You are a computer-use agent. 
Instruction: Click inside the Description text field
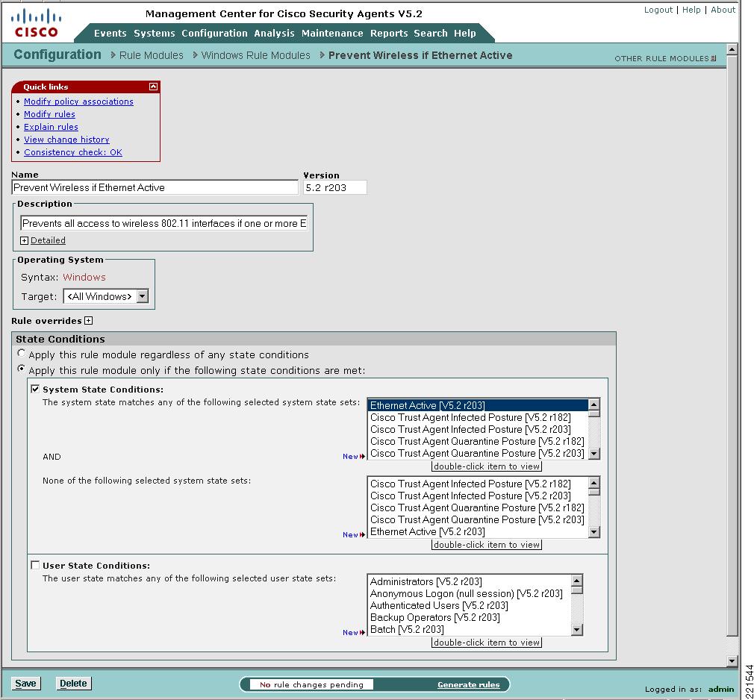pyautogui.click(x=164, y=223)
